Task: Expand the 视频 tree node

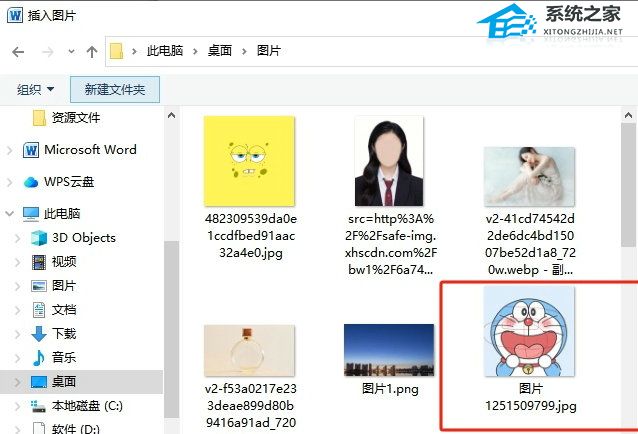Action: (17, 262)
